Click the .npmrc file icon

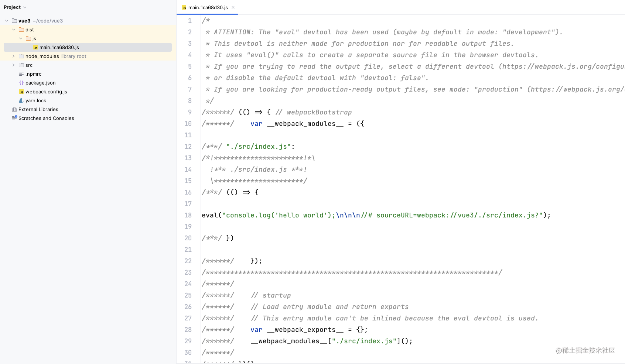[x=21, y=74]
